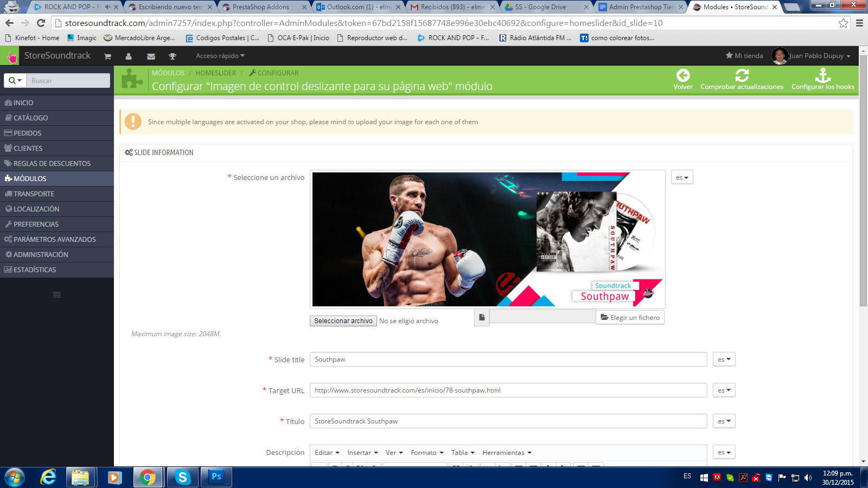Click the Slide title input field
Viewport: 868px width, 488px height.
(508, 359)
